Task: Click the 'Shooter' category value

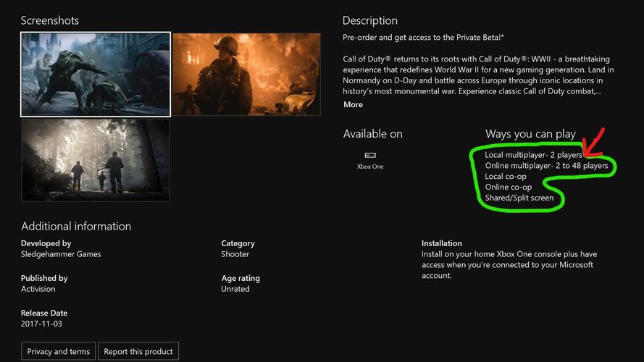Action: pos(235,254)
